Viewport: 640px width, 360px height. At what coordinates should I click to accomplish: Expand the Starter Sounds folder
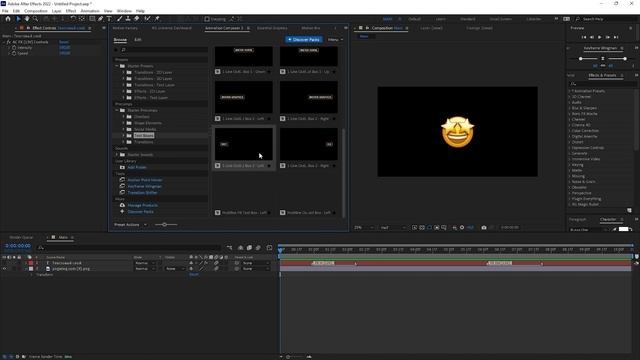[x=117, y=155]
